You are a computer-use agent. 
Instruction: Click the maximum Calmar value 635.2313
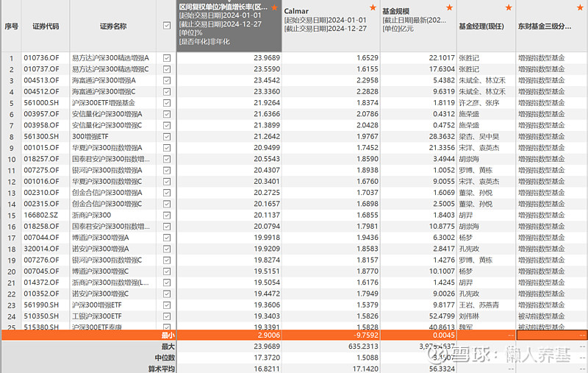tap(363, 347)
